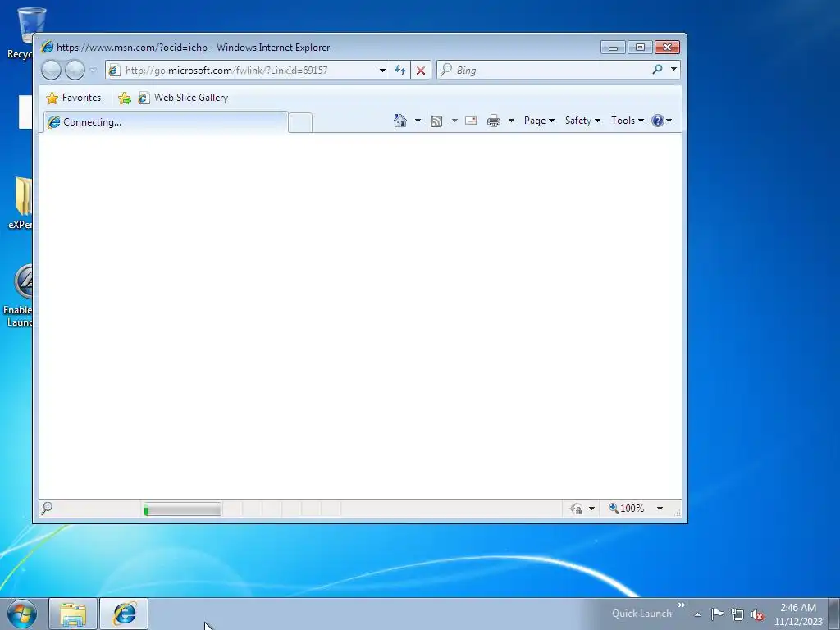
Task: Click the status bar Find magnifier icon
Action: pyautogui.click(x=47, y=508)
